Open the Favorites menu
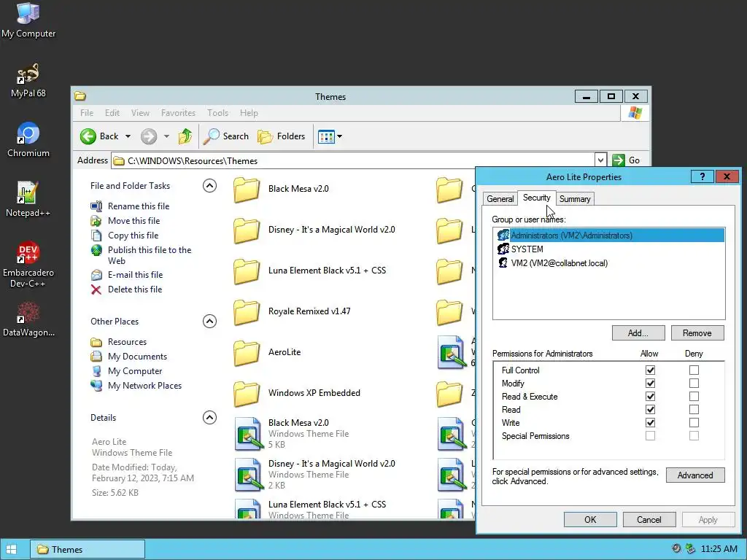 click(178, 113)
